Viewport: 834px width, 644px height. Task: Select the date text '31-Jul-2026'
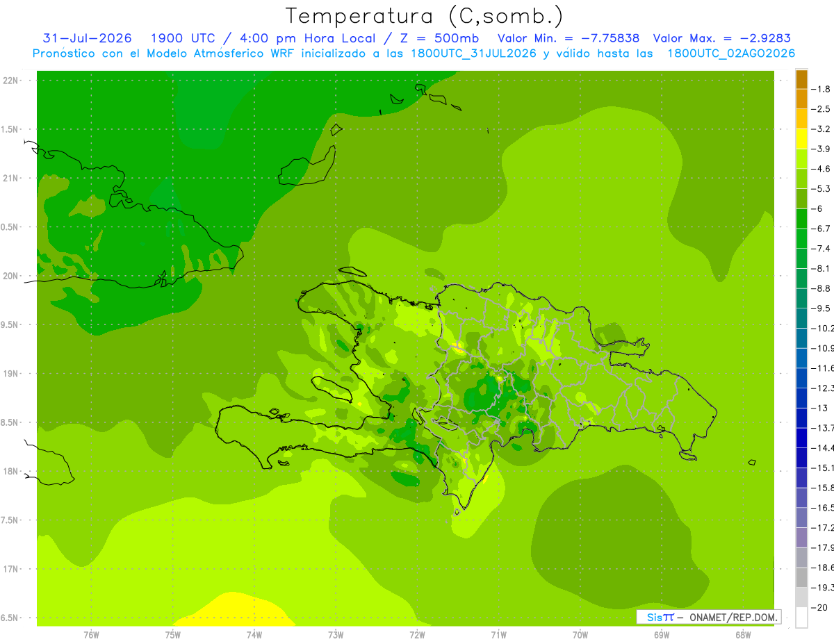click(88, 38)
